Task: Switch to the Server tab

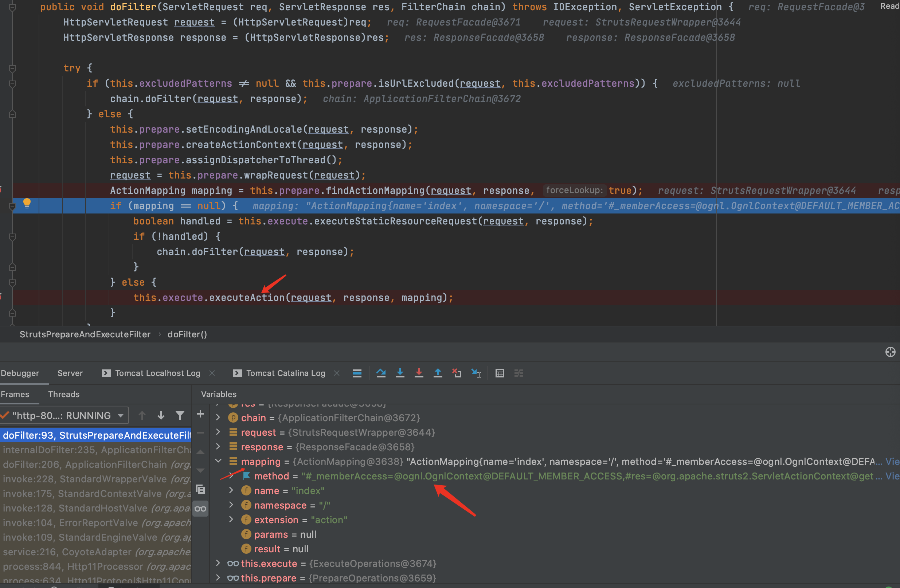Action: pyautogui.click(x=70, y=373)
